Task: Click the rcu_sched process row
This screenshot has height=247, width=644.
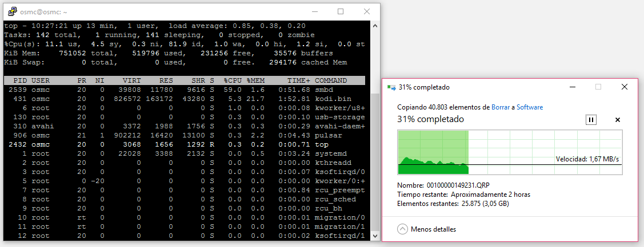Action: coord(185,199)
